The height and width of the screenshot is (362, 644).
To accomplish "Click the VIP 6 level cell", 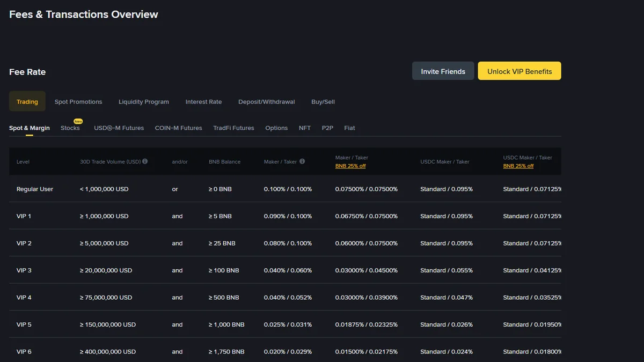I will click(x=24, y=352).
